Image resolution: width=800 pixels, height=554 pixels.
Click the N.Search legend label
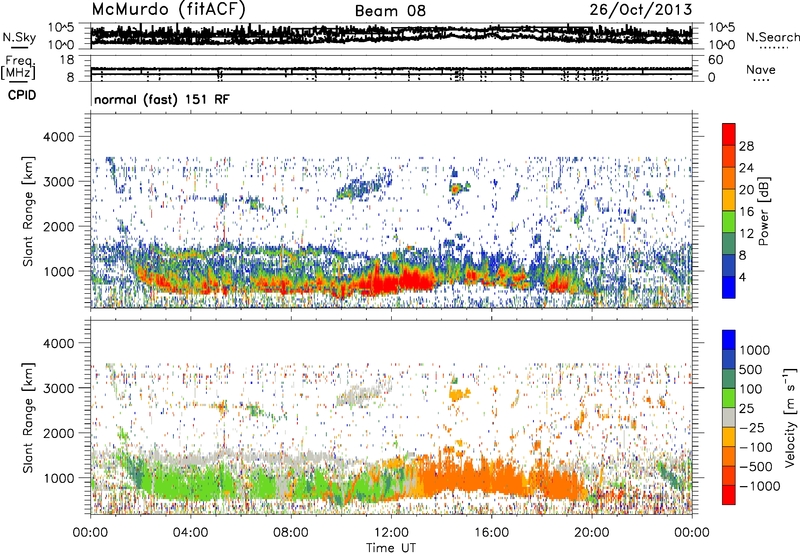[x=772, y=37]
